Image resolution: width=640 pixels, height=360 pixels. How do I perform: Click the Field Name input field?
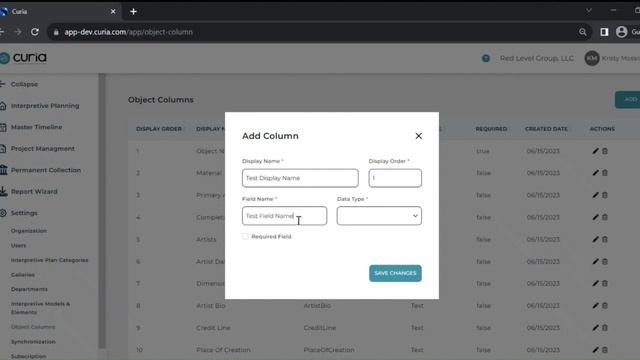[284, 216]
